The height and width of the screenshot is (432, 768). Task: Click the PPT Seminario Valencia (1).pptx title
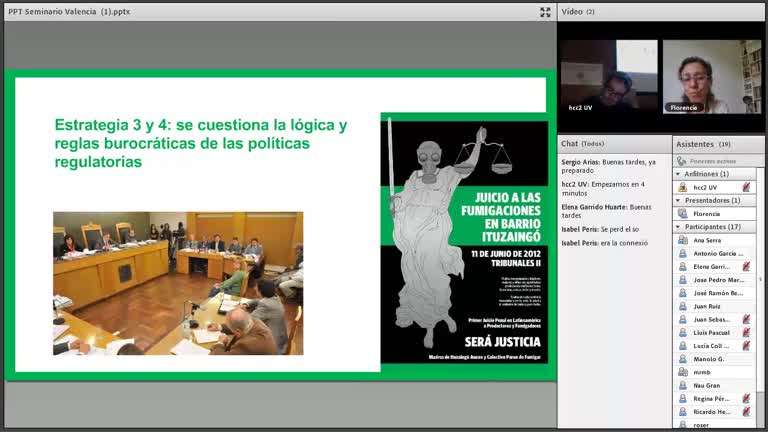point(69,11)
